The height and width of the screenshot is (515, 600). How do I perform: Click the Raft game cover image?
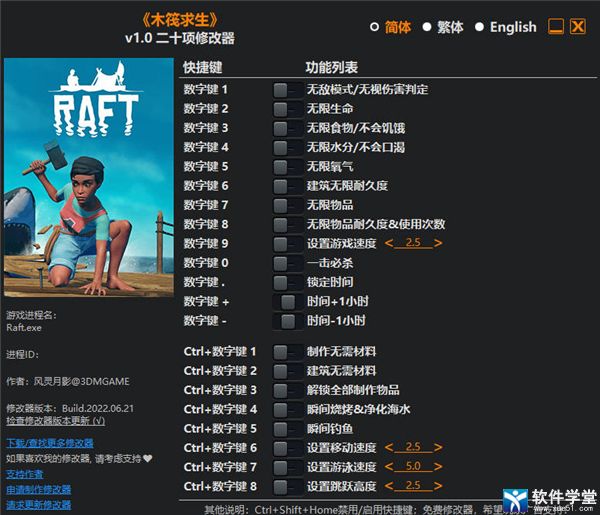tap(89, 178)
